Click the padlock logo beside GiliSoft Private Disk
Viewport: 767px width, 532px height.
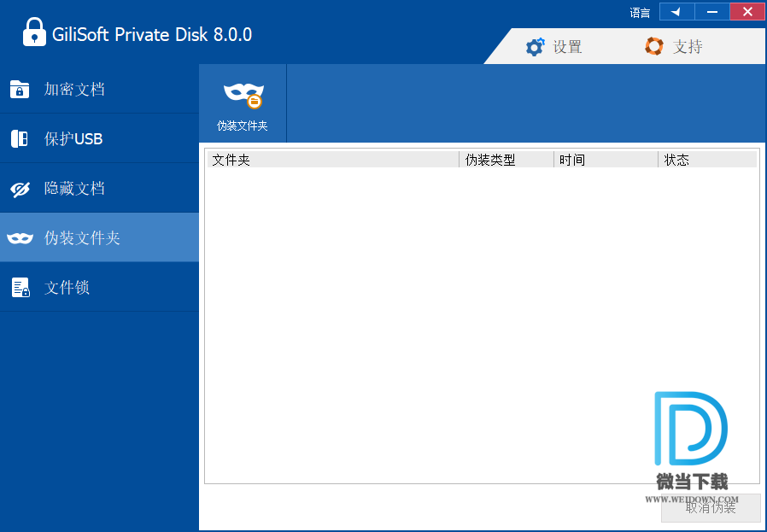34,32
